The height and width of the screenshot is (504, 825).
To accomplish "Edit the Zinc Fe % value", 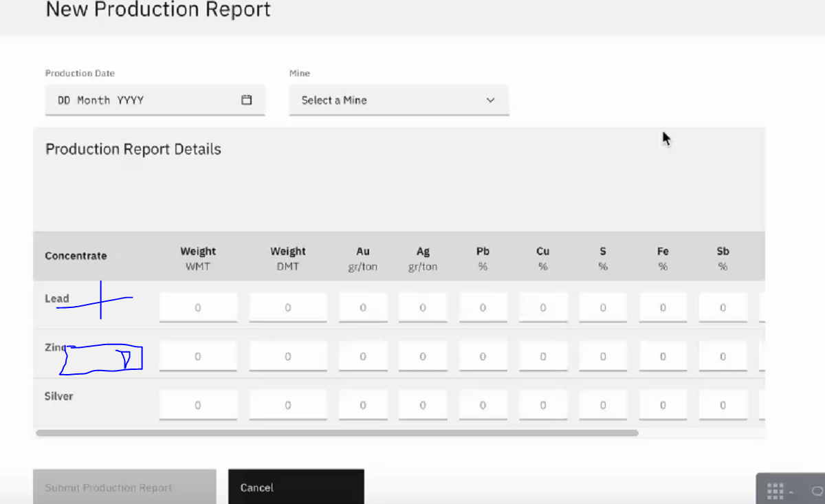I will (x=663, y=356).
